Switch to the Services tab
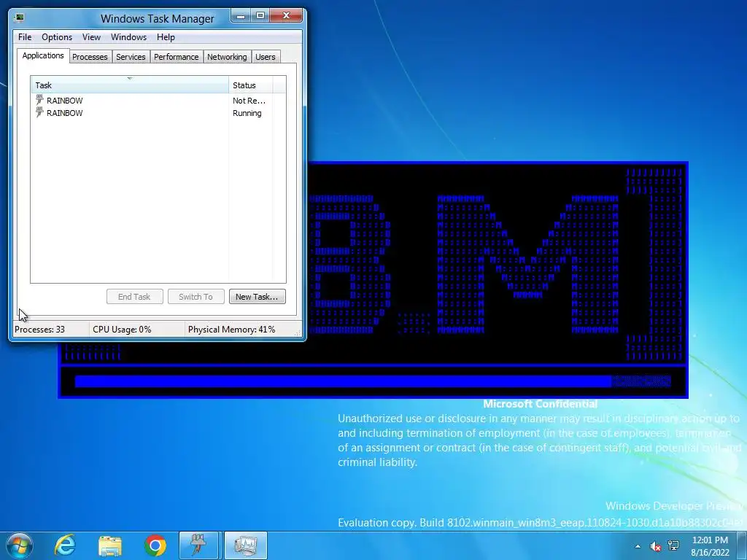 [x=131, y=57]
